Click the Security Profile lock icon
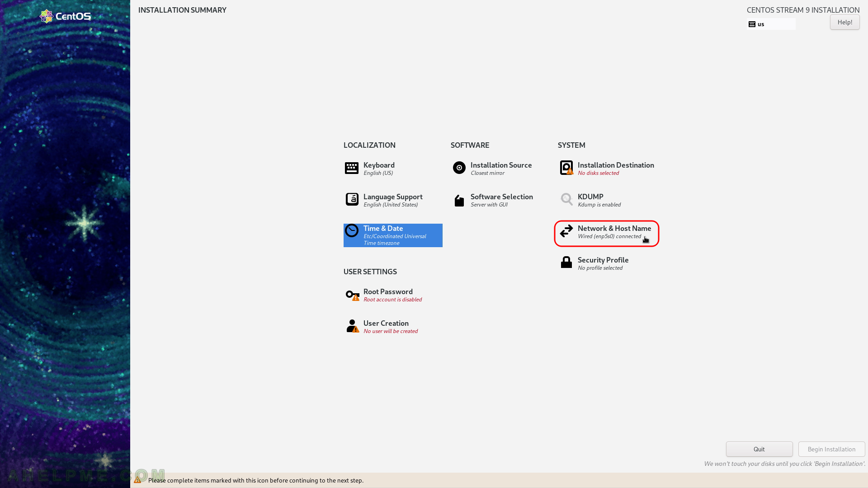Screen dimensions: 868x488 [566, 262]
